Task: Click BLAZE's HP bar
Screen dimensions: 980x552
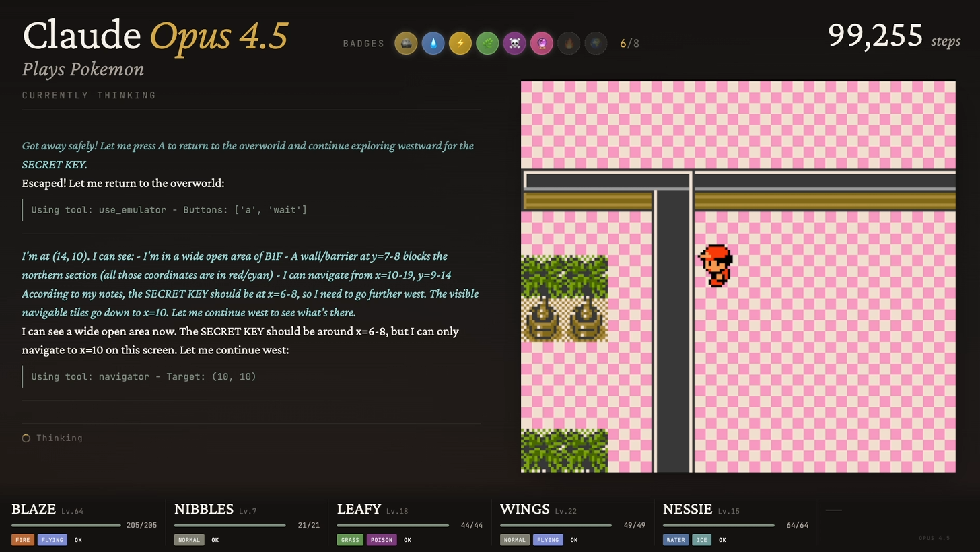Action: tap(66, 525)
